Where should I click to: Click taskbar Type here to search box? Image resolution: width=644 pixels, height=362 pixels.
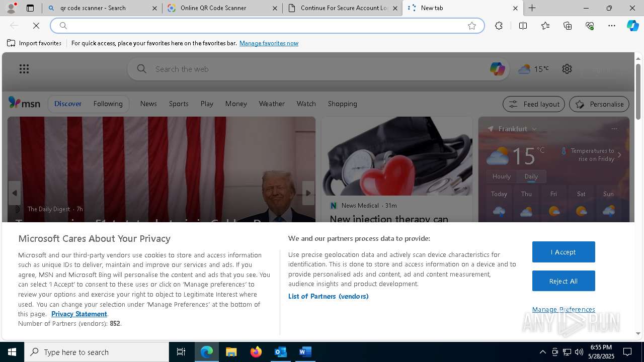click(x=97, y=352)
